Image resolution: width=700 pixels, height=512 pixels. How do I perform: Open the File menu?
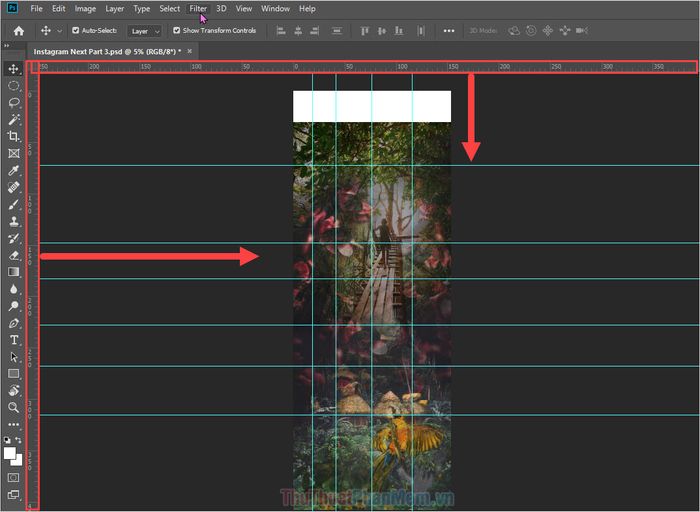[36, 8]
